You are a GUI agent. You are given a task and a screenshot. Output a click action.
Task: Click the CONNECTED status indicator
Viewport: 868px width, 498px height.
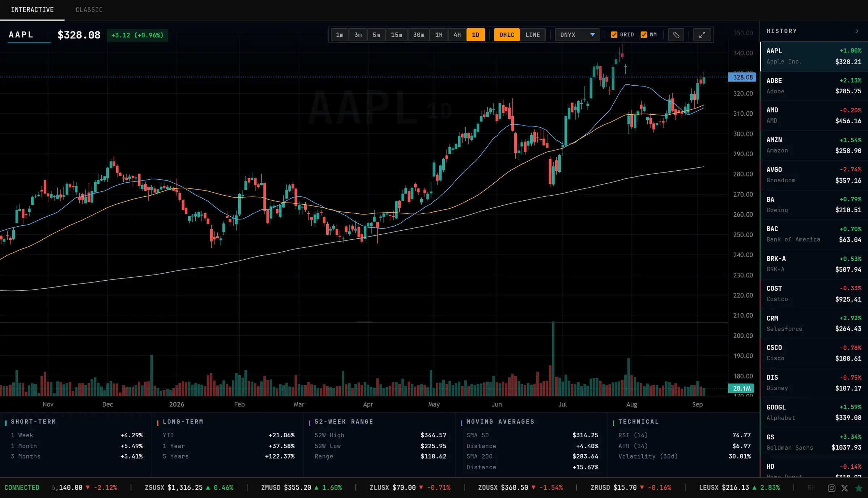pyautogui.click(x=22, y=488)
